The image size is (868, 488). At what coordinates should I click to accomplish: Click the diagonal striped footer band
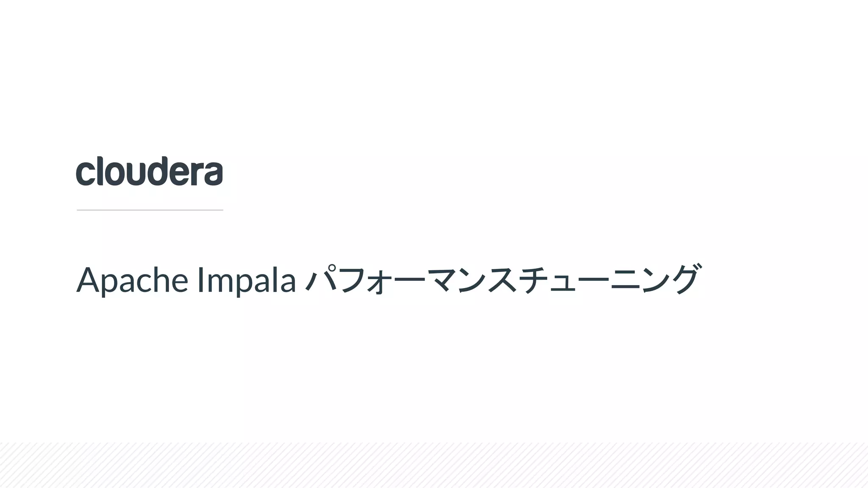[434, 465]
